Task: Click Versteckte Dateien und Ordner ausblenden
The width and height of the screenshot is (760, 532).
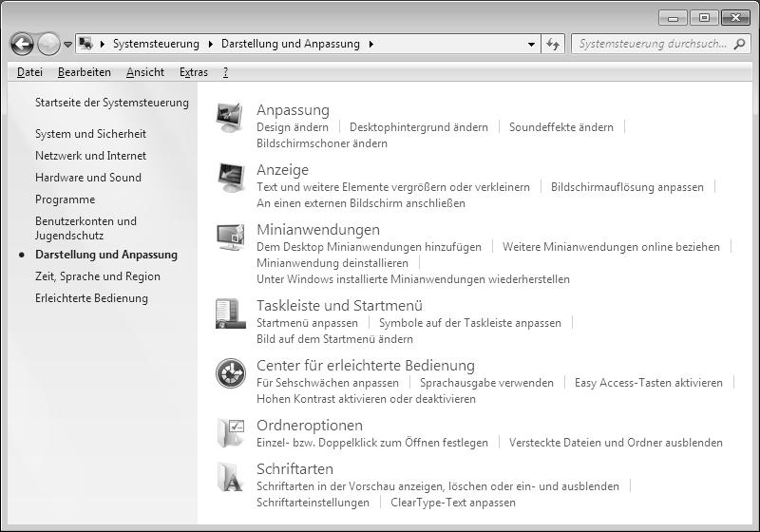Action: (x=616, y=443)
